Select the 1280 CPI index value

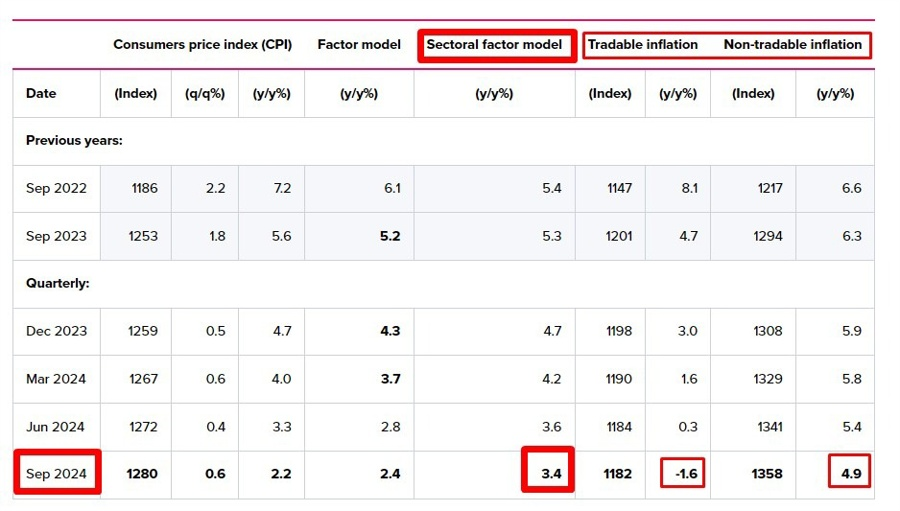click(143, 474)
